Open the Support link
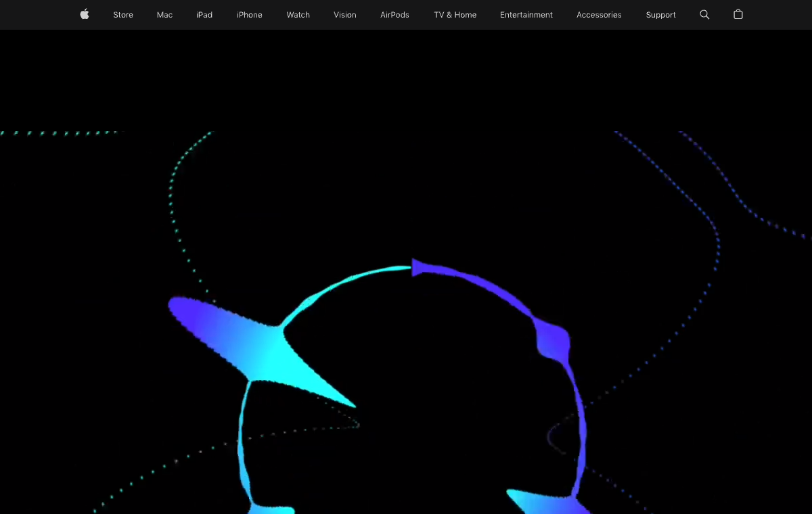This screenshot has width=812, height=514. 661,15
